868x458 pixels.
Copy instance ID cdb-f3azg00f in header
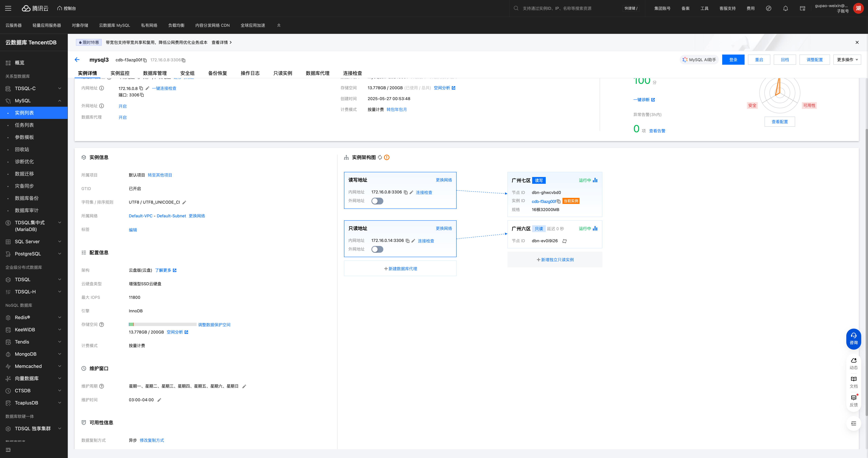(x=145, y=60)
